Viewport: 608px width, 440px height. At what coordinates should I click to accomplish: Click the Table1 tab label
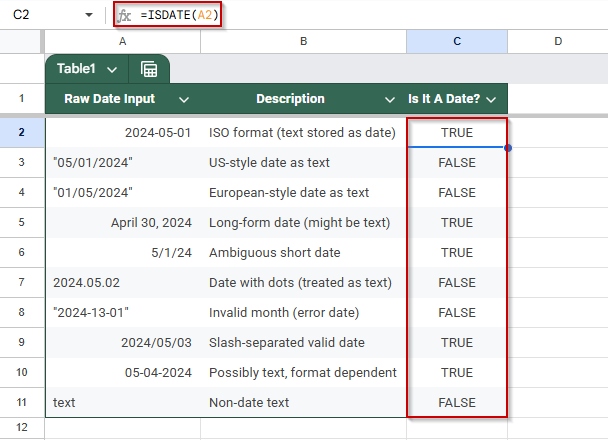(x=76, y=69)
